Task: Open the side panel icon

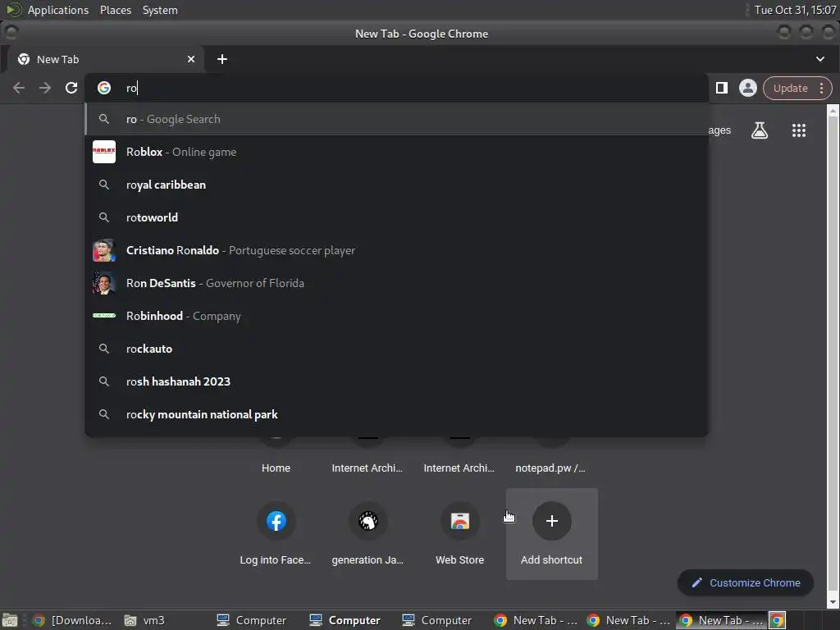Action: [x=722, y=88]
